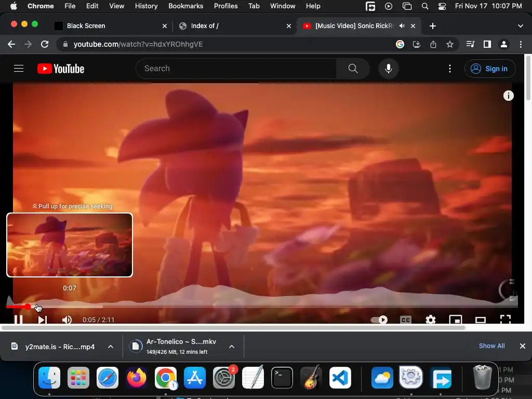This screenshot has width=532, height=399.
Task: Switch to miniplayer mode
Action: click(456, 320)
